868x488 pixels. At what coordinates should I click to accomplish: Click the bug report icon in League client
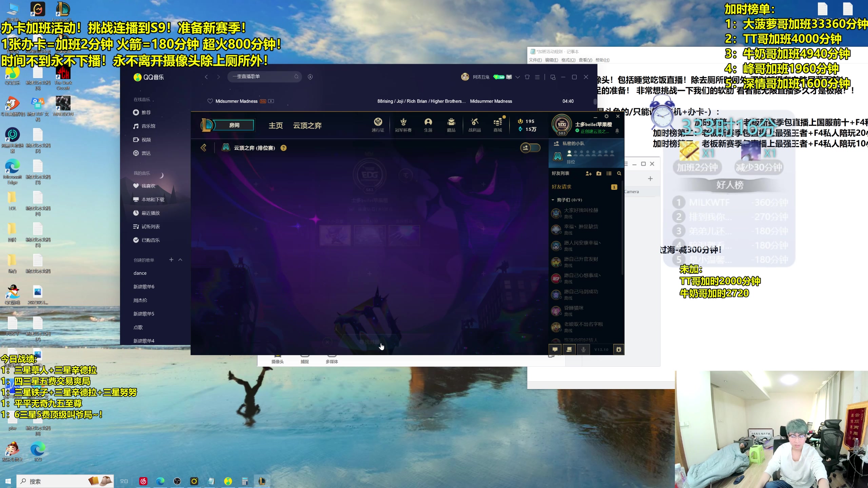pyautogui.click(x=619, y=349)
